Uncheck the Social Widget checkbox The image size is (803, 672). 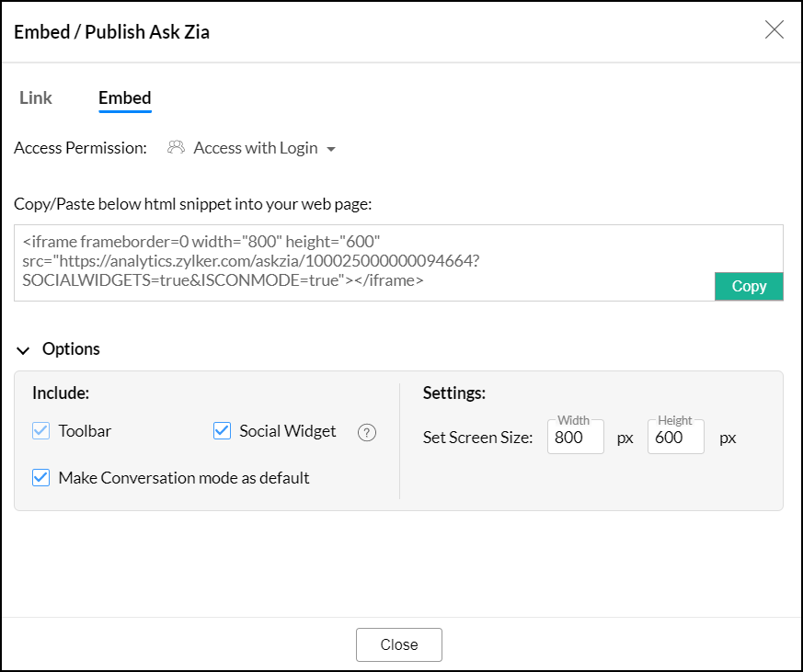(222, 431)
